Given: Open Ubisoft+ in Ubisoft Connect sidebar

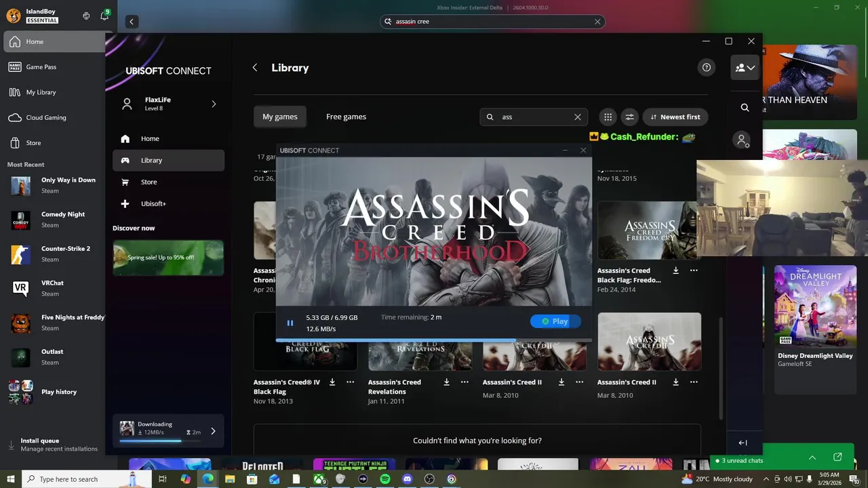Looking at the screenshot, I should (168, 203).
